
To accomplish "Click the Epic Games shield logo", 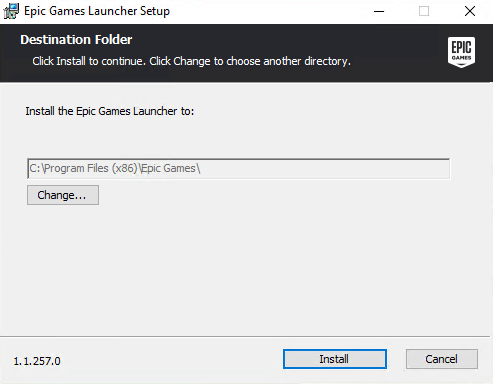I will point(461,52).
